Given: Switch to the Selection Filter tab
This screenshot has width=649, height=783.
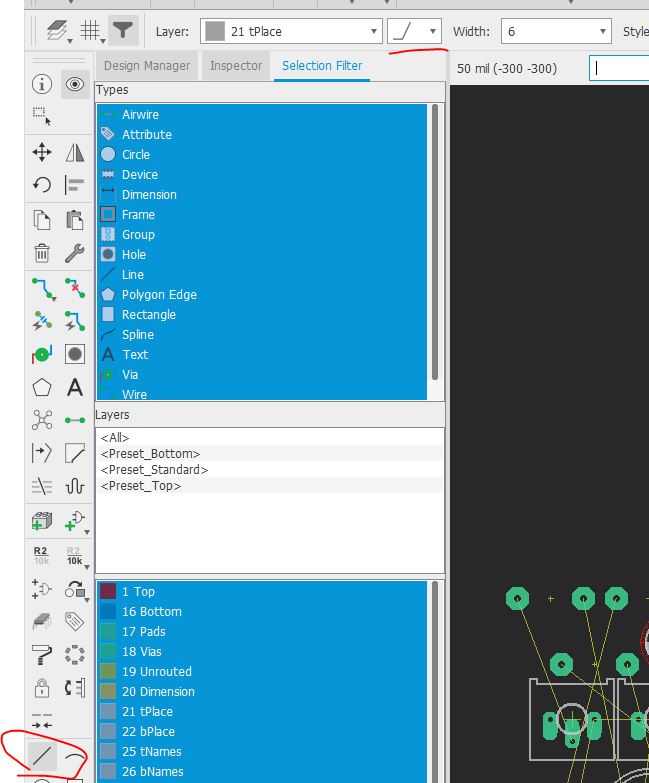Looking at the screenshot, I should click(322, 65).
